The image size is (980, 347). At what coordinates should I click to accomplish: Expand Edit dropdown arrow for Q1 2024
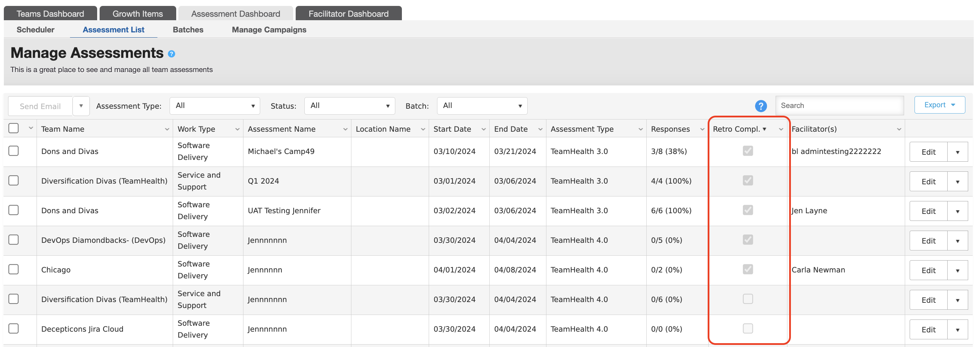(x=958, y=182)
